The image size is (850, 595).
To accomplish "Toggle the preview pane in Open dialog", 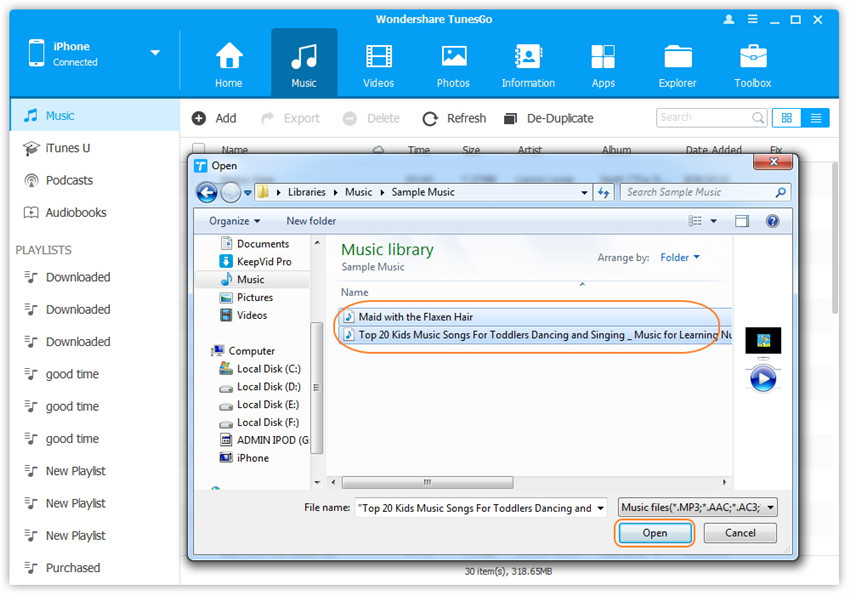I will coord(742,221).
